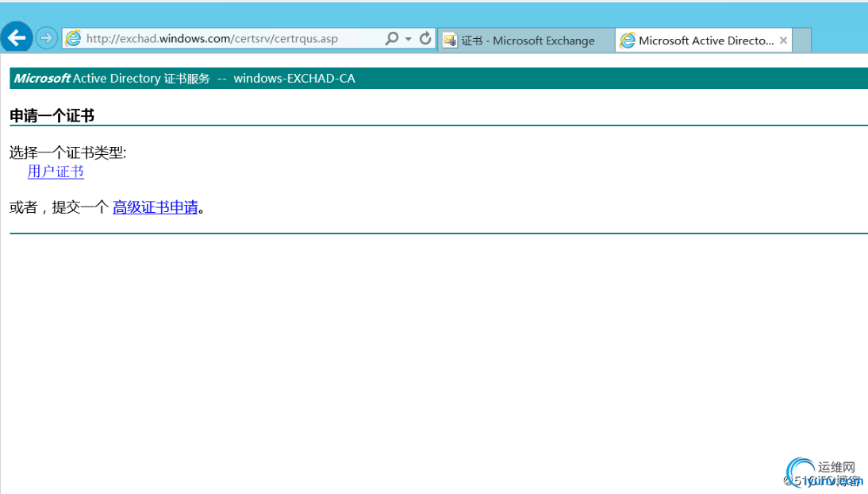Refresh the page with the reload icon
This screenshot has height=494, width=868.
425,38
